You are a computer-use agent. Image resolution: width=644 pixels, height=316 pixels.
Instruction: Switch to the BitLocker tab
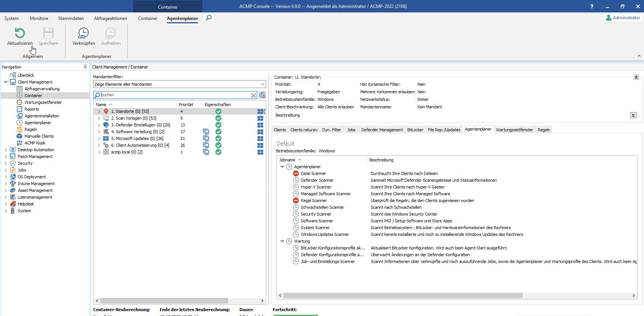tap(415, 130)
